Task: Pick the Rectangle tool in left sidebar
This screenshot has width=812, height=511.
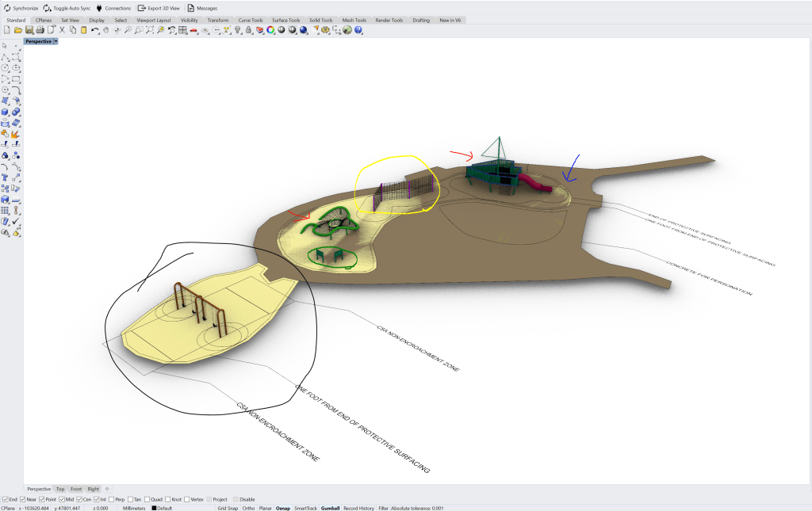Action: click(16, 79)
